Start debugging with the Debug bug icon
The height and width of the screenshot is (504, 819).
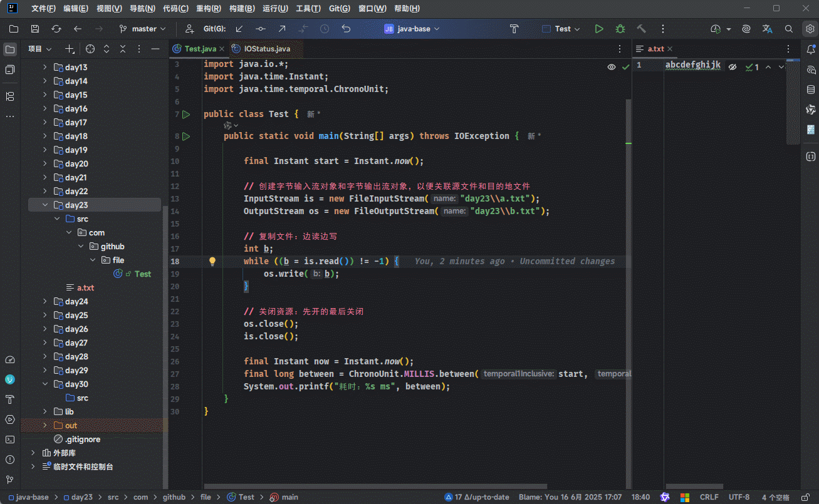620,29
